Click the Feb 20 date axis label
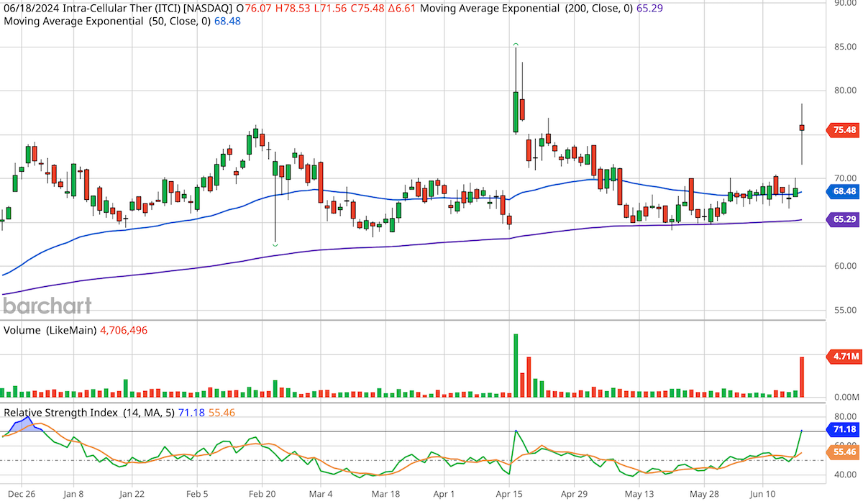The image size is (863, 504). (262, 495)
